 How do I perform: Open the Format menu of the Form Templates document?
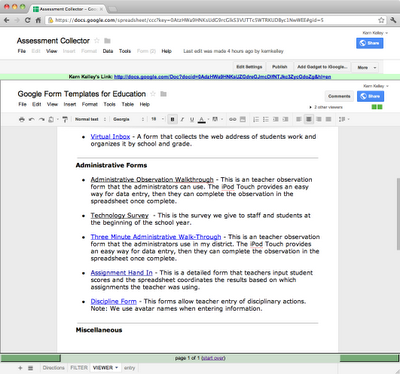(90, 104)
